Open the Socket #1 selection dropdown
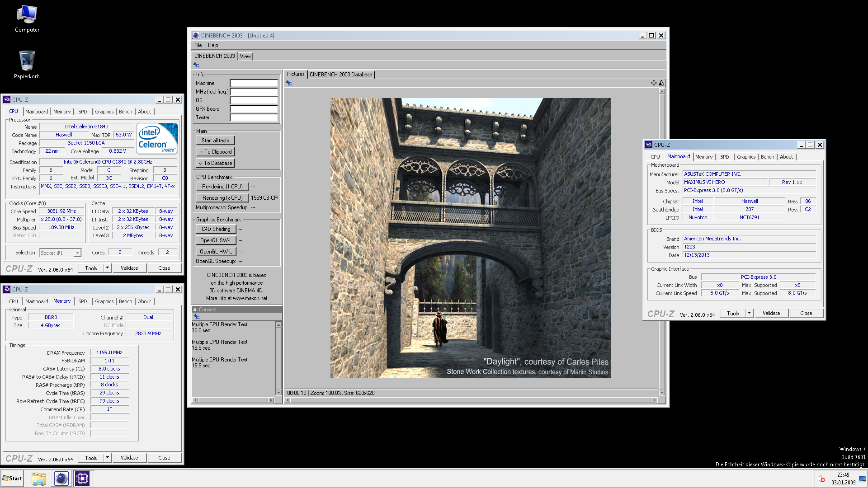The width and height of the screenshot is (868, 488). point(77,253)
